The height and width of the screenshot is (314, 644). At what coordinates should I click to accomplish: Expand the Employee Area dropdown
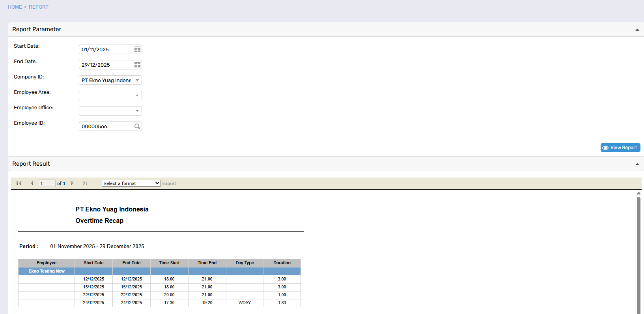137,95
